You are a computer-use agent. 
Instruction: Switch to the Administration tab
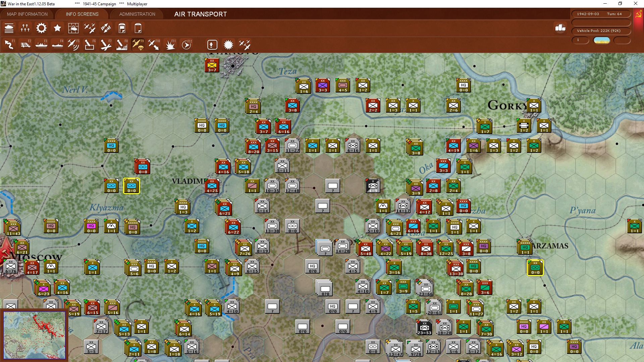pyautogui.click(x=137, y=14)
